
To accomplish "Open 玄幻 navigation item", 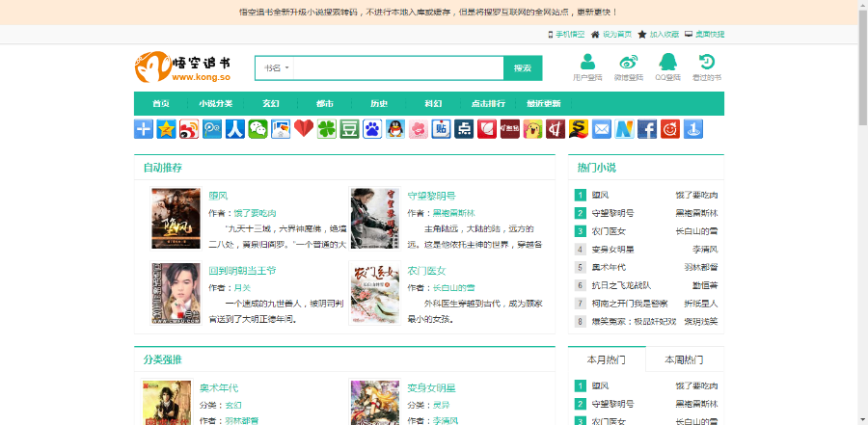I will [x=271, y=103].
